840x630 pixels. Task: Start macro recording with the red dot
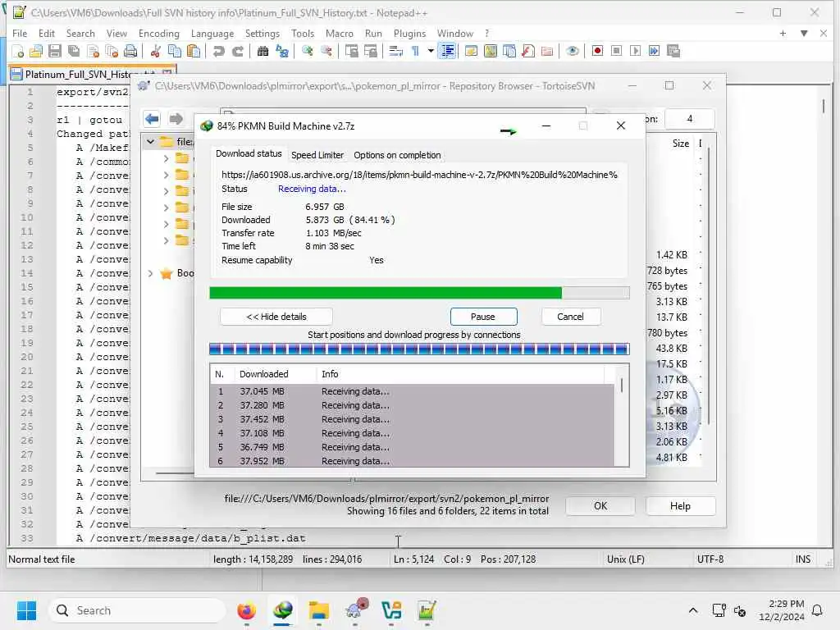[x=597, y=52]
